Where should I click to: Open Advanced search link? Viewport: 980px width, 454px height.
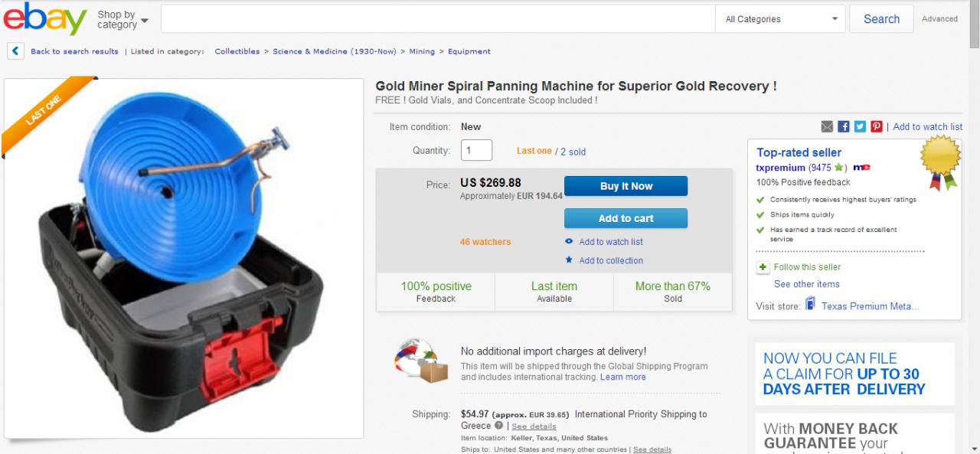click(x=939, y=19)
